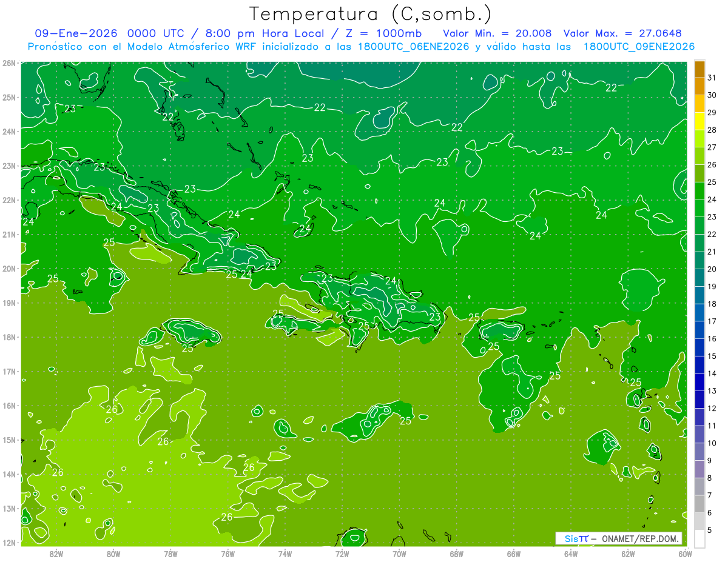The height and width of the screenshot is (562, 728).
Task: Click the color scale label 9
Action: [x=710, y=460]
